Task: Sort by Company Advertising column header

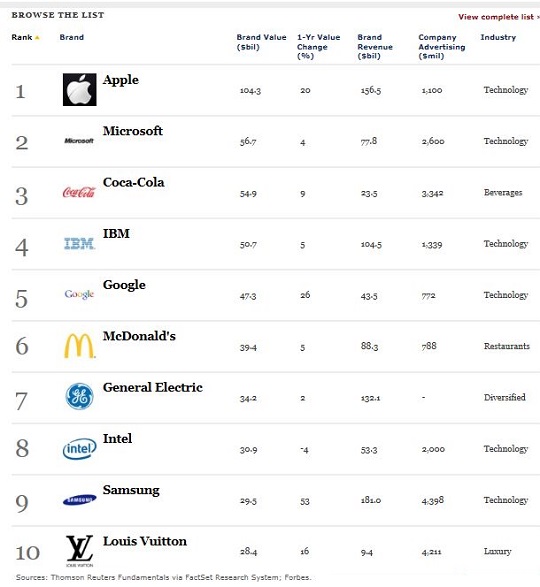Action: [442, 46]
